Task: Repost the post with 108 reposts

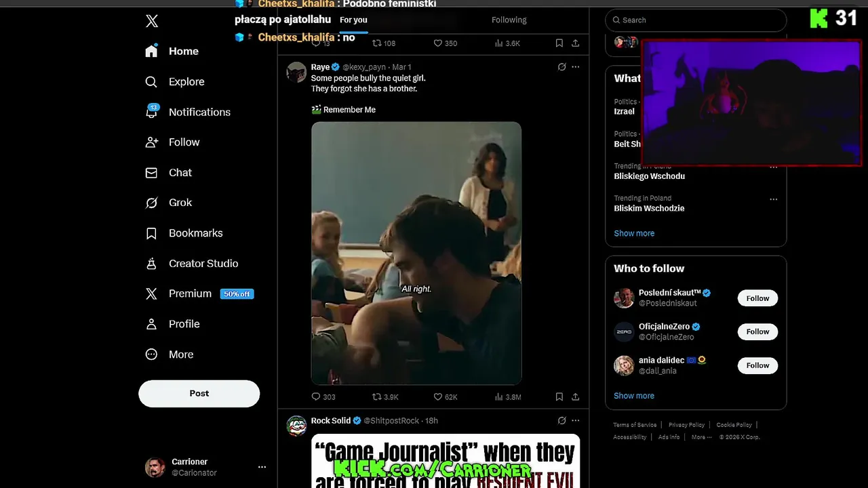Action: click(x=384, y=43)
